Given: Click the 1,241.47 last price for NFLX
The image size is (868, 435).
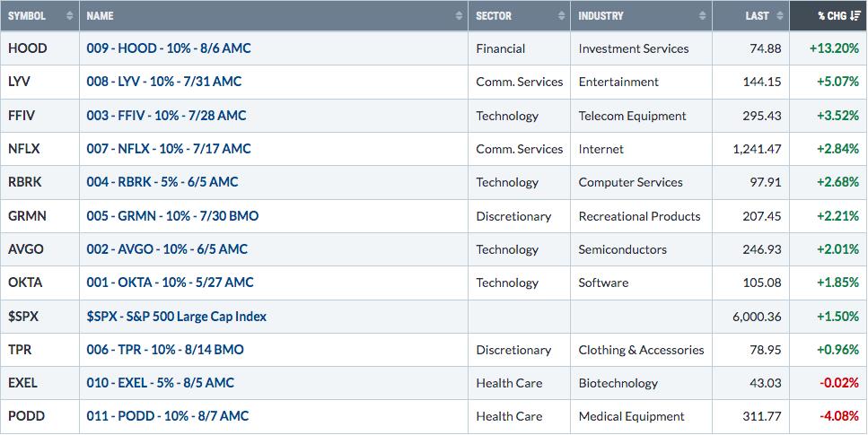Looking at the screenshot, I should (x=757, y=149).
